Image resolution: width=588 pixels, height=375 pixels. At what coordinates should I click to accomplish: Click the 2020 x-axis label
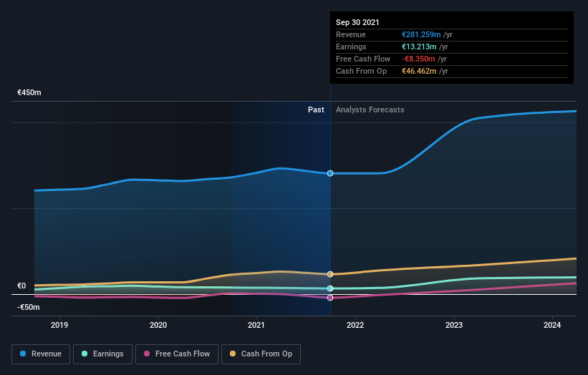(x=158, y=325)
